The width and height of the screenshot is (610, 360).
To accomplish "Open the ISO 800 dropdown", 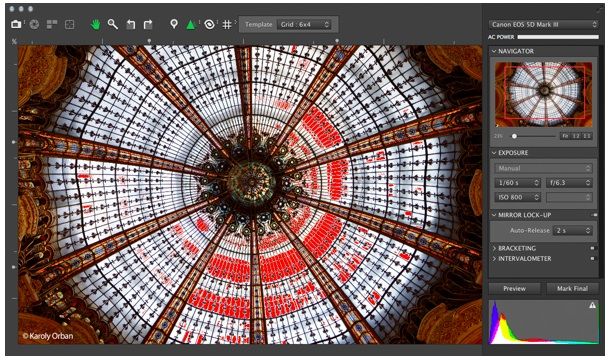I will 517,197.
